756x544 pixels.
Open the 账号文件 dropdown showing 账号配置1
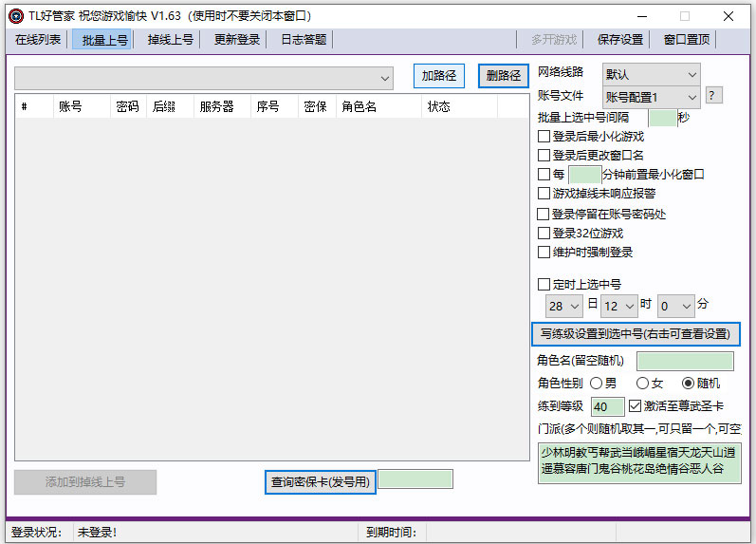pos(651,98)
